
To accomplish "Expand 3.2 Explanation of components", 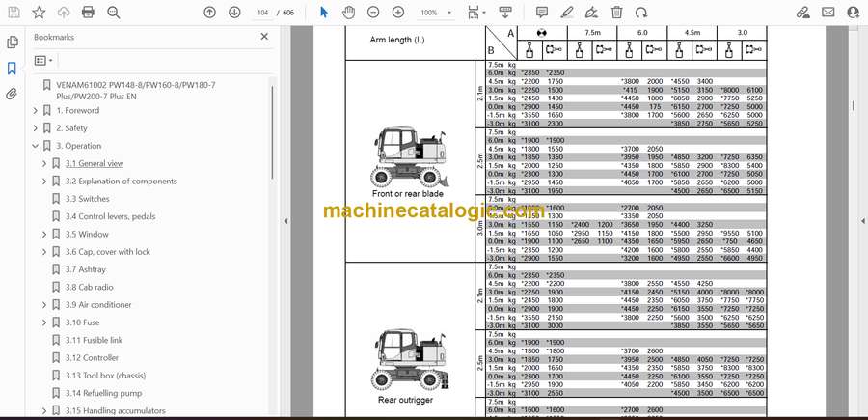I will click(x=44, y=182).
